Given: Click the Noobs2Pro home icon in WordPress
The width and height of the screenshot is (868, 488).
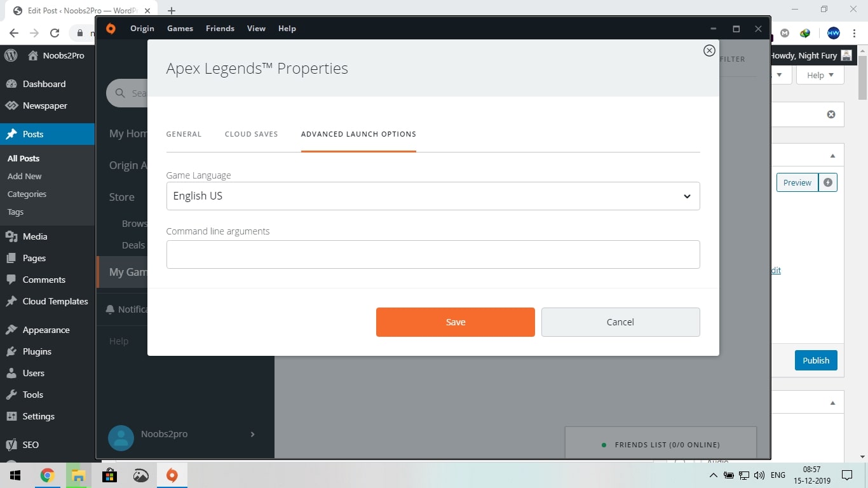Looking at the screenshot, I should pyautogui.click(x=33, y=55).
